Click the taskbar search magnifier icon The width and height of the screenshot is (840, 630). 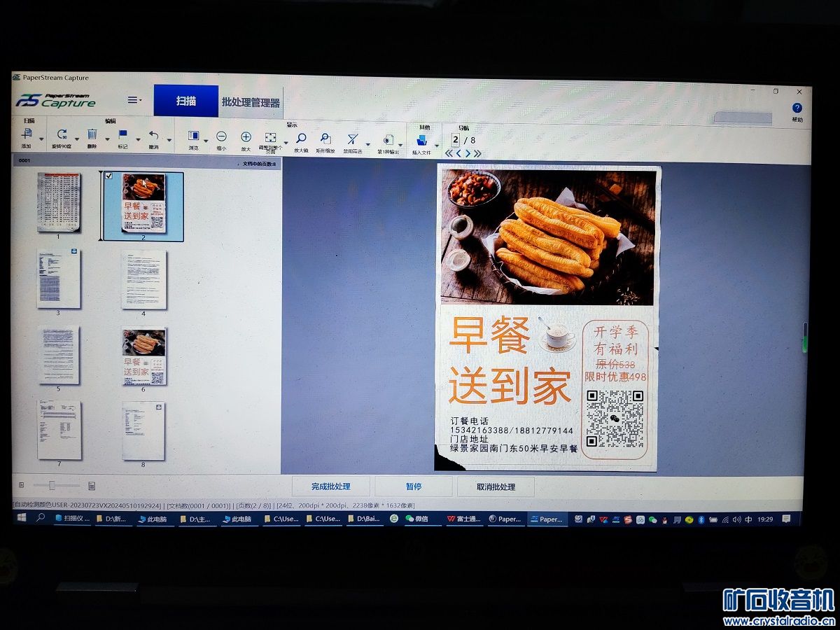[41, 518]
